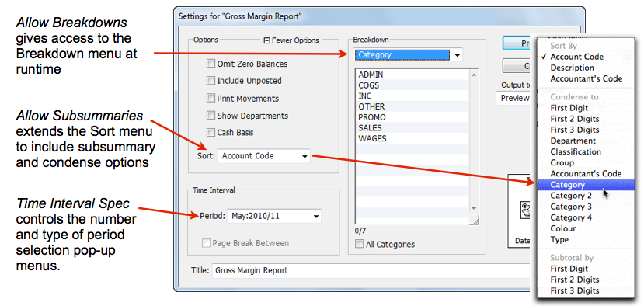
Task: Select COGS in the breakdown list
Action: point(412,85)
